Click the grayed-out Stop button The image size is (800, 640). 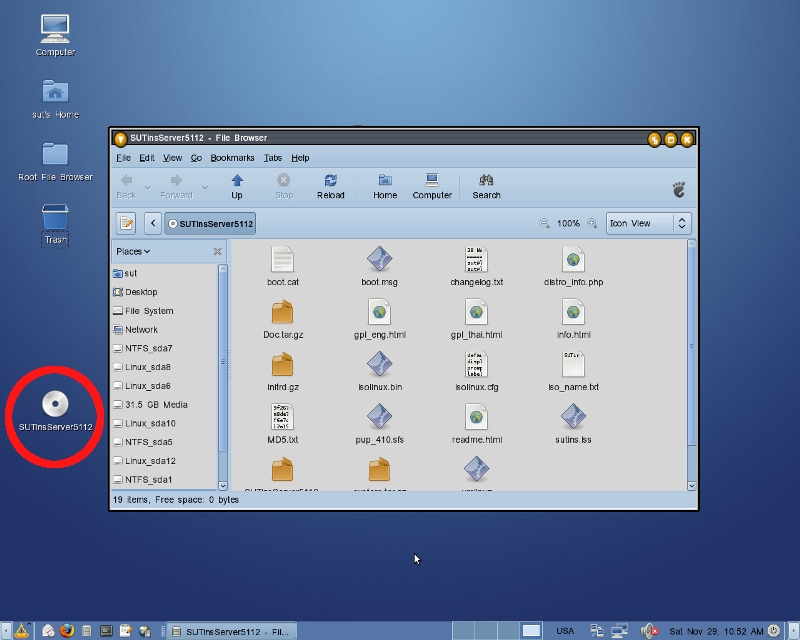284,186
